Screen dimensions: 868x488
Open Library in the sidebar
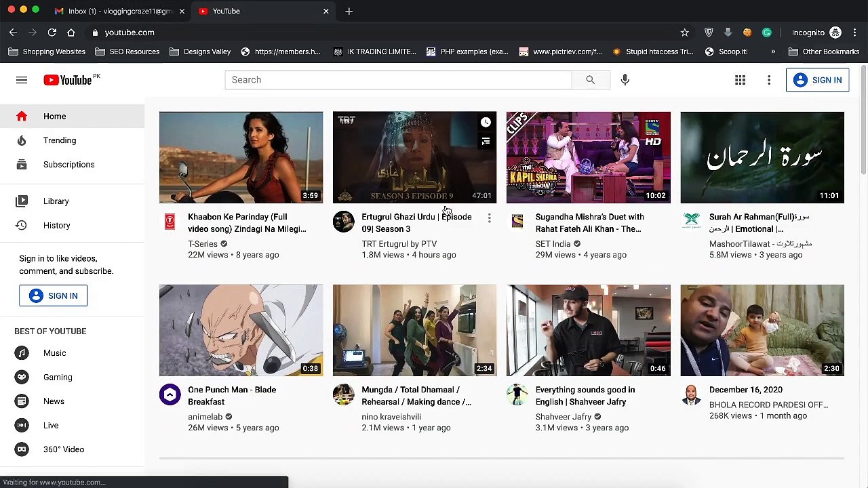coord(72,201)
